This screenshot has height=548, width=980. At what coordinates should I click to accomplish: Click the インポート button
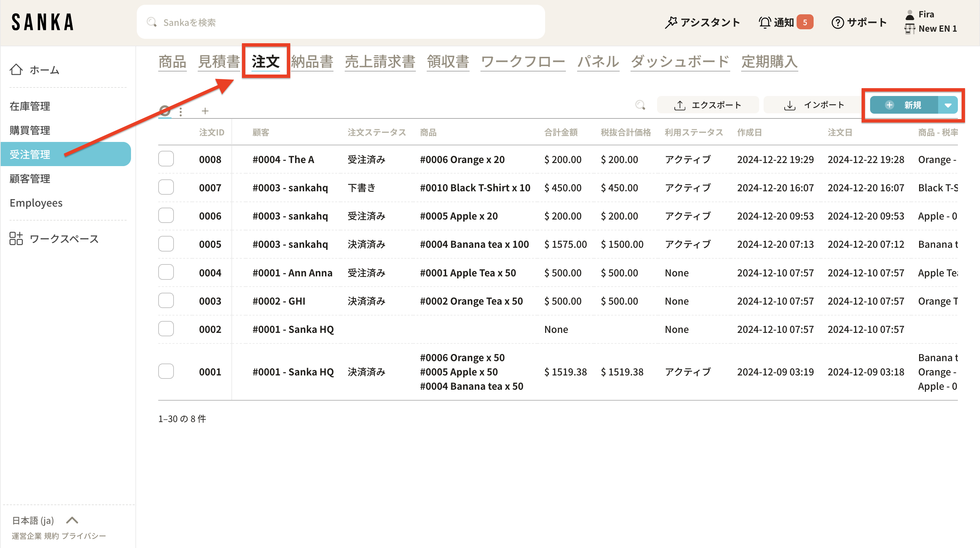pyautogui.click(x=814, y=105)
